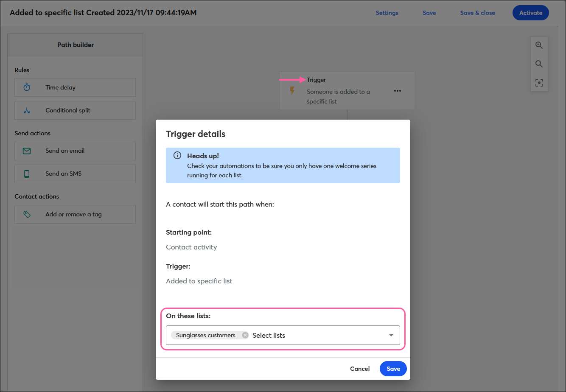Viewport: 566px width, 392px height.
Task: Click inside the Select lists input field
Action: pyautogui.click(x=314, y=335)
